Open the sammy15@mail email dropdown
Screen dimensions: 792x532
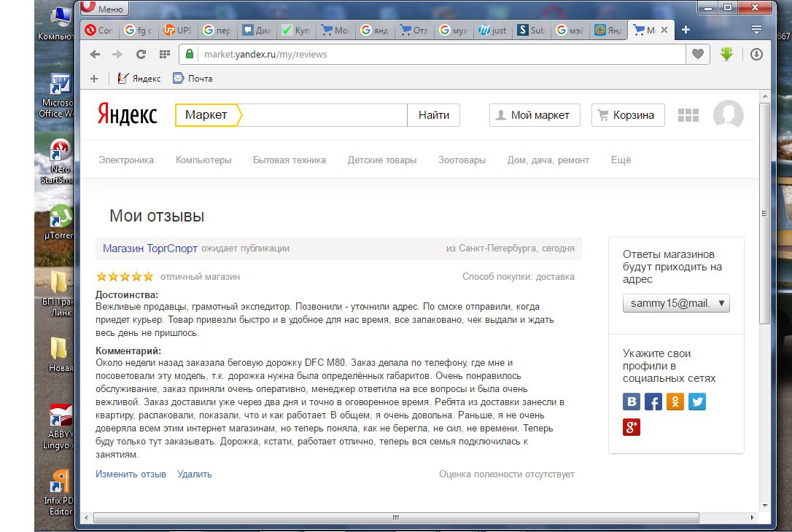tap(676, 303)
